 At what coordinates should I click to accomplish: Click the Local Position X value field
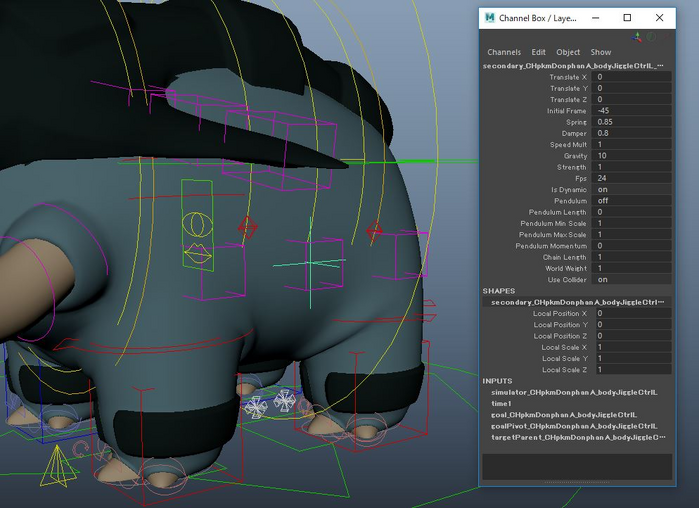[631, 313]
